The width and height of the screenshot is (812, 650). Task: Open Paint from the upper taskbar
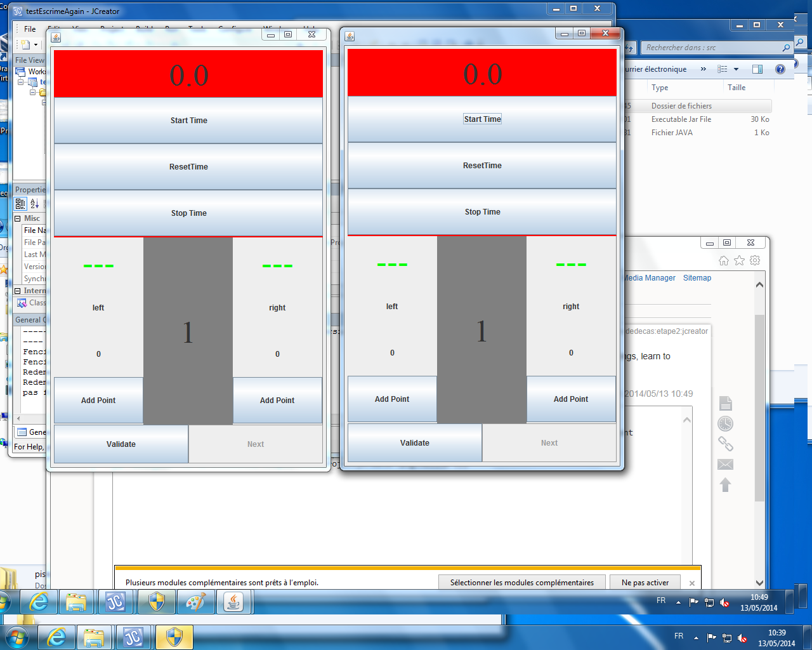(x=195, y=602)
